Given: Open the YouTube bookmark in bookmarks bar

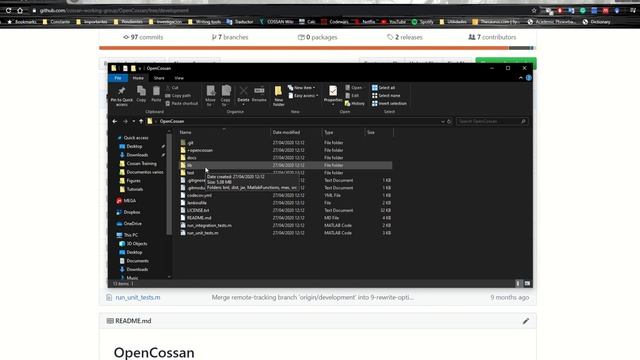Looking at the screenshot, I should pos(393,22).
